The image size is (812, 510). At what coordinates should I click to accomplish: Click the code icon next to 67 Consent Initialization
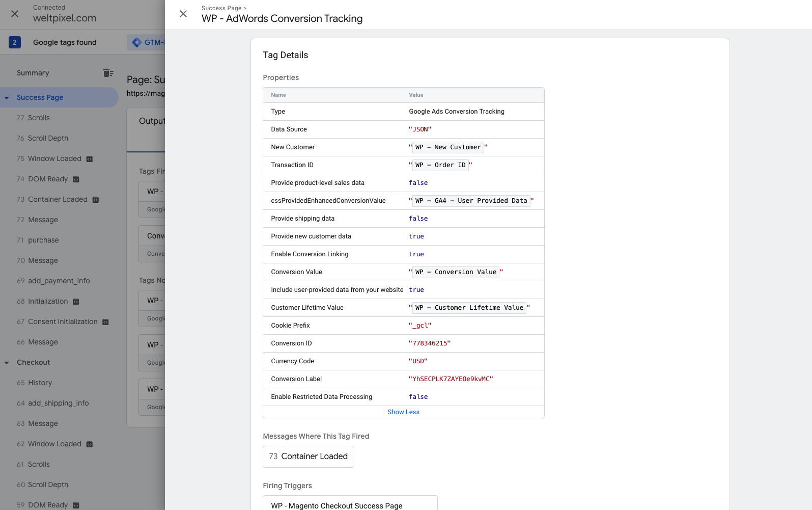click(105, 322)
